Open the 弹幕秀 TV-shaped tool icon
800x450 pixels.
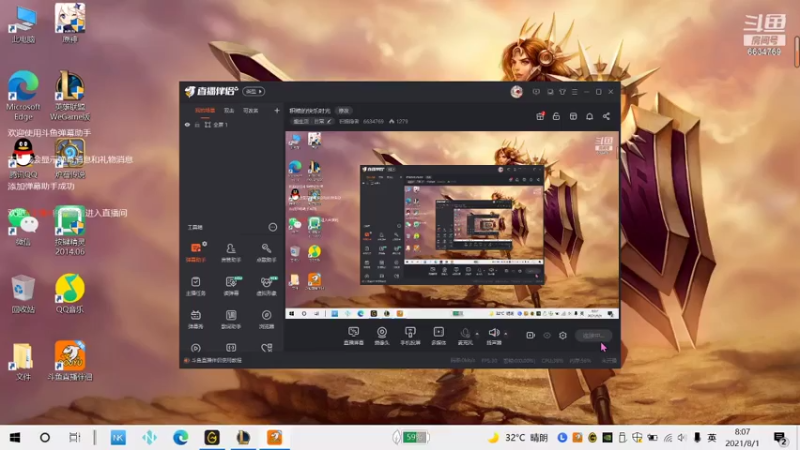[195, 319]
